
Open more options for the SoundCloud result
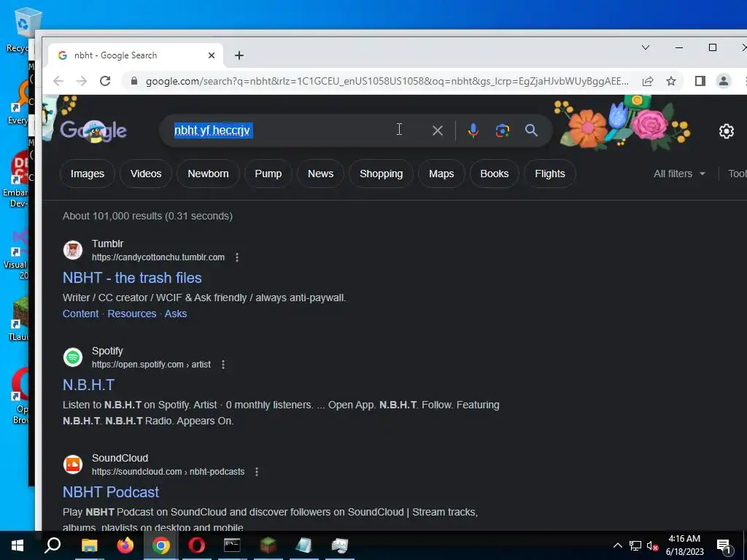pos(256,472)
